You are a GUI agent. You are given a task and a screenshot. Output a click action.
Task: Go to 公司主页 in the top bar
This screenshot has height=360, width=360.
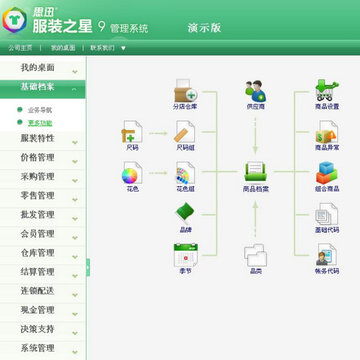click(20, 48)
